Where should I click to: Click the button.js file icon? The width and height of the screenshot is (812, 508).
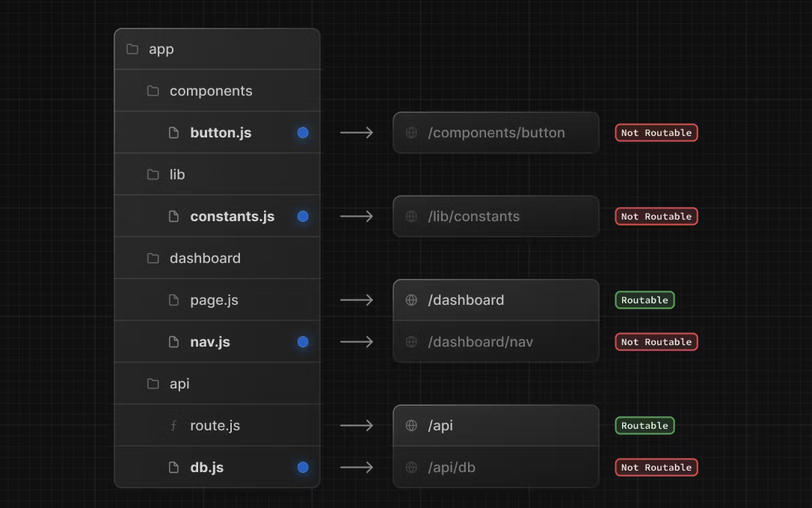[174, 133]
